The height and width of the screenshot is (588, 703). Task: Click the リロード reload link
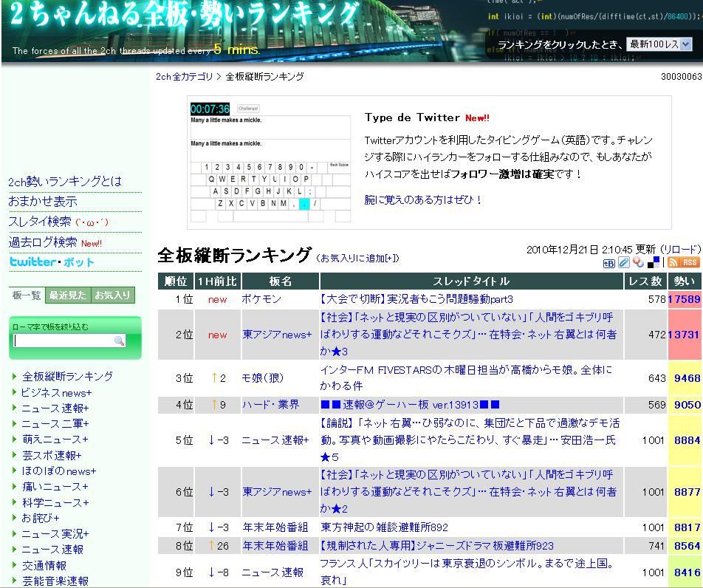(682, 250)
